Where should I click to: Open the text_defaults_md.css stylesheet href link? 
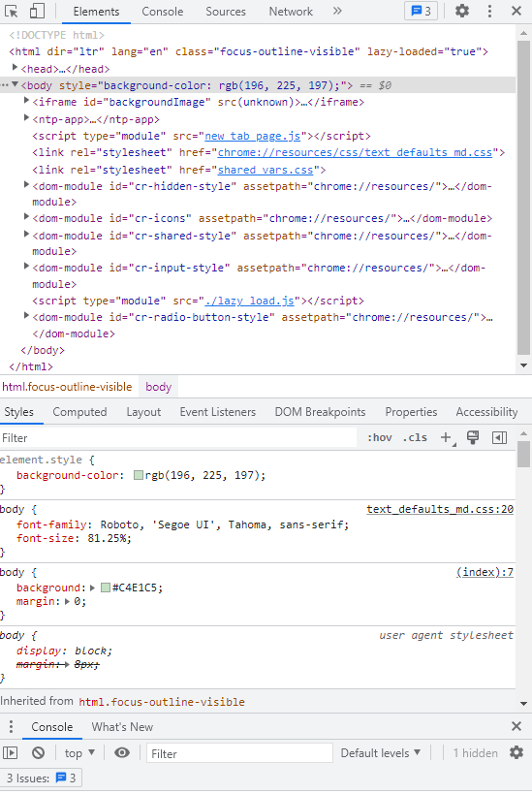pos(355,152)
